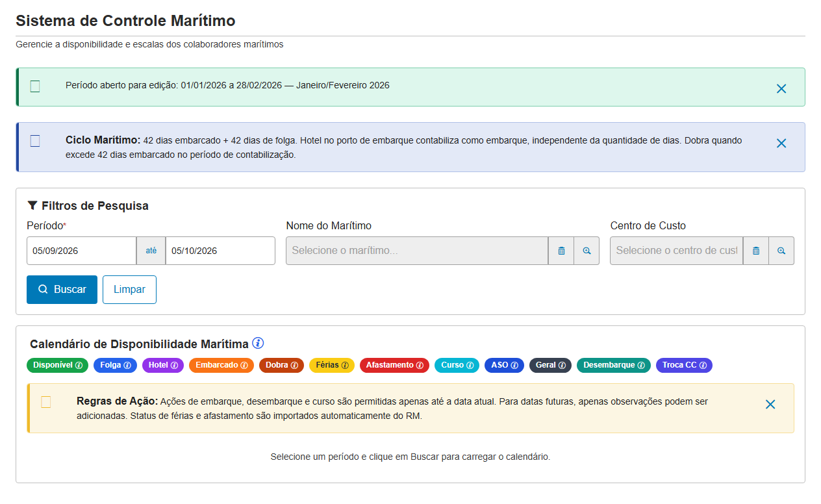
Task: Open maritime worker search with magnifier icon
Action: [x=587, y=251]
